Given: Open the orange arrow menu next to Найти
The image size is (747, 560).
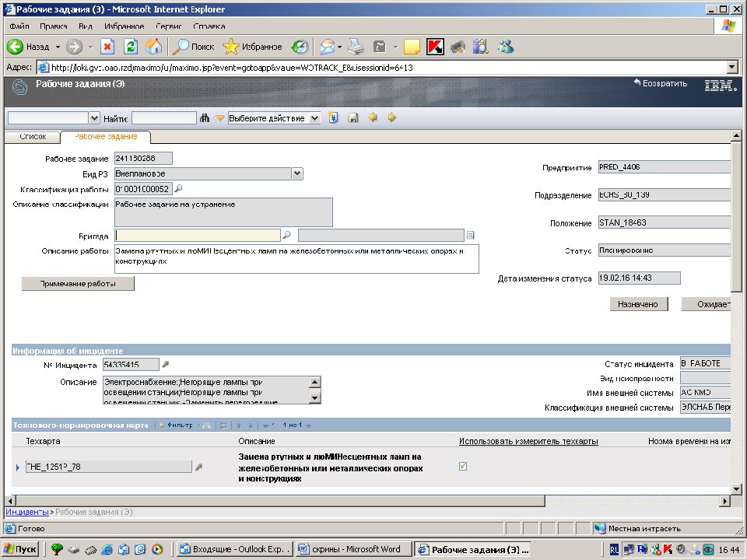Looking at the screenshot, I should click(x=219, y=117).
